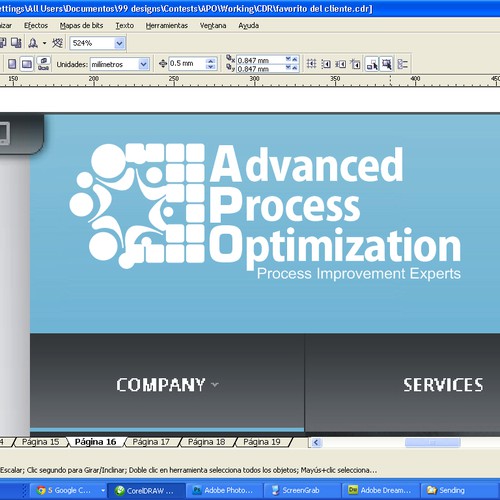Viewport: 500px width, 500px height.
Task: Click the nudge offset icon
Action: [163, 64]
